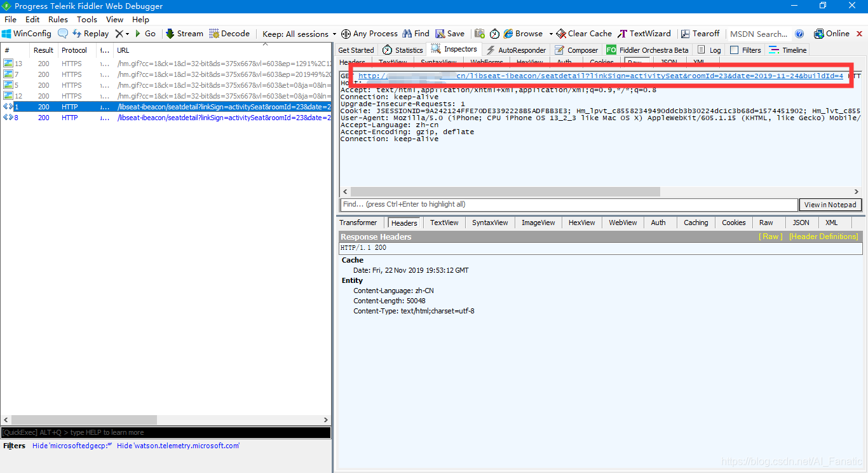Select session 13 in the list
This screenshot has width=868, height=473.
coord(166,64)
